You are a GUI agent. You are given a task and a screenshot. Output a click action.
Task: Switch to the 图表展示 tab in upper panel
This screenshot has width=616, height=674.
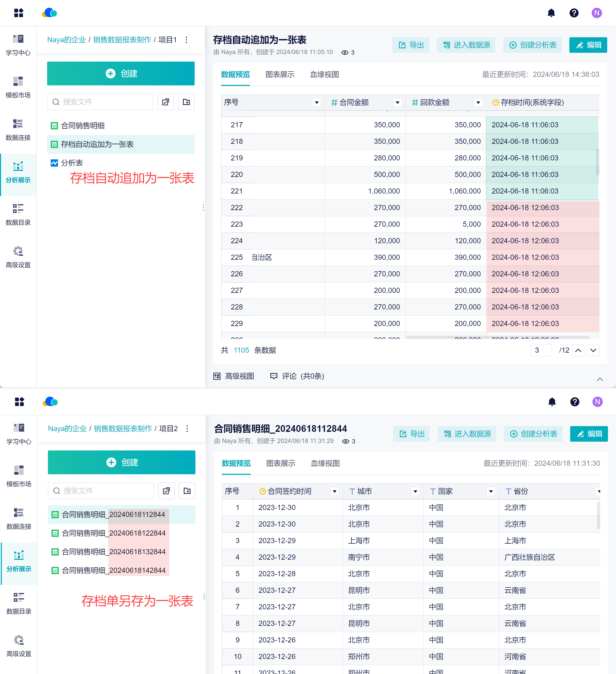[x=280, y=75]
